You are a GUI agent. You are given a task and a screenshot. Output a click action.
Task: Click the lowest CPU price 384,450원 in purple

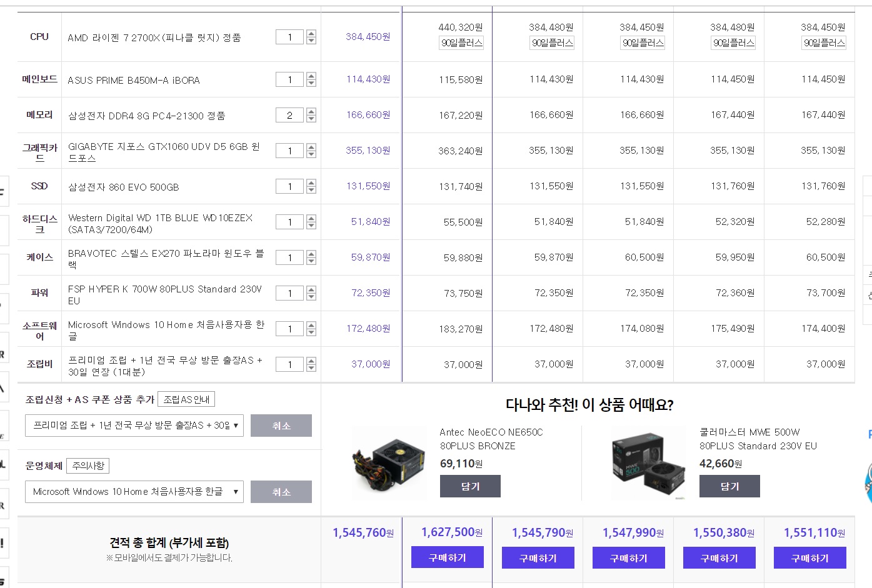368,37
